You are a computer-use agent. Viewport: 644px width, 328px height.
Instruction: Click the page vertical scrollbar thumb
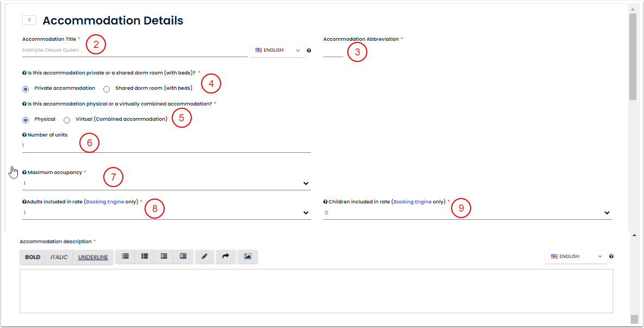tap(633, 57)
